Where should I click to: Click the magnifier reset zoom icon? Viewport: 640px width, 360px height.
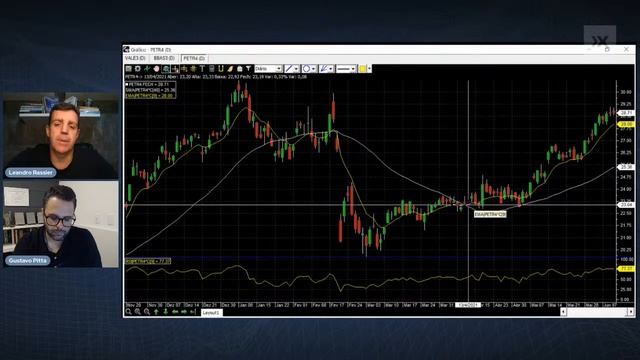pos(129,312)
